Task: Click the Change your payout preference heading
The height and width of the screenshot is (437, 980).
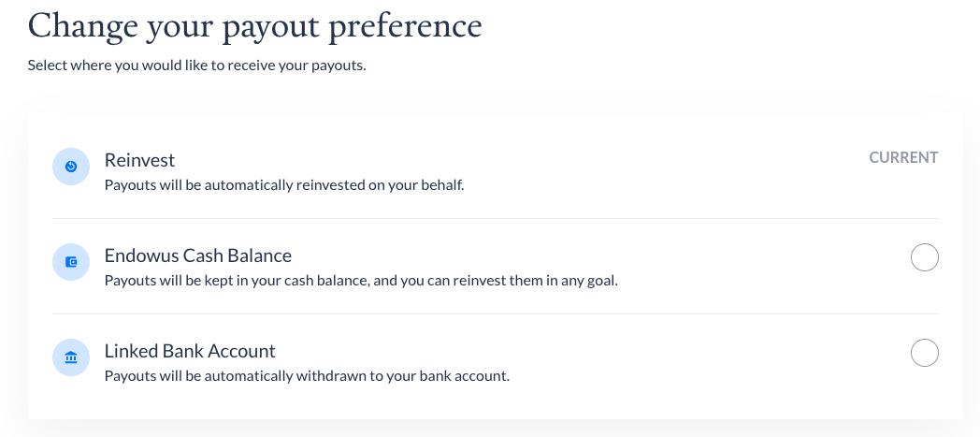Action: [255, 27]
